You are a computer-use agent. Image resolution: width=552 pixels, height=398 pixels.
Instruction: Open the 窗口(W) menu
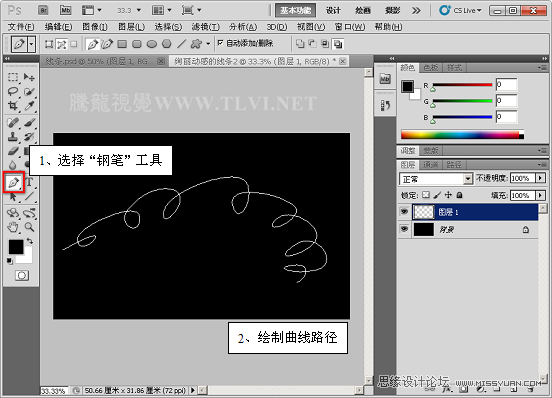(350, 27)
